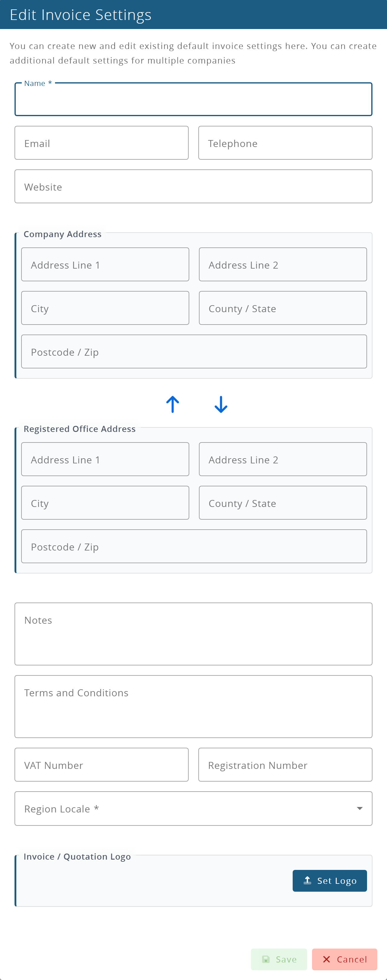Viewport: 387px width, 980px height.
Task: Click Company Address Line 1 field
Action: (x=105, y=264)
